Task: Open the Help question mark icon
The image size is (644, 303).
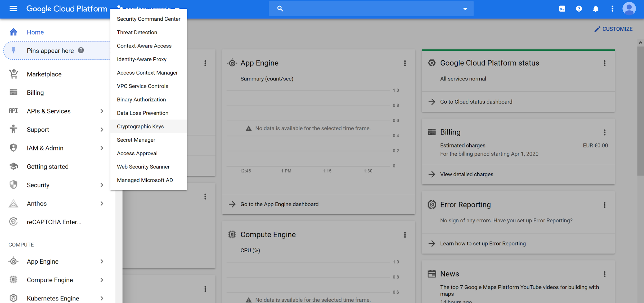Action: click(579, 9)
